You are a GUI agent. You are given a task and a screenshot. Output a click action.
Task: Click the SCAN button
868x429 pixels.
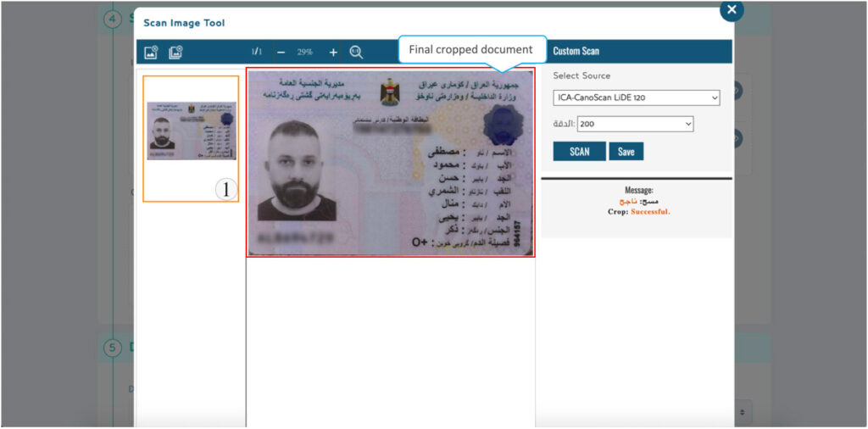coord(580,151)
